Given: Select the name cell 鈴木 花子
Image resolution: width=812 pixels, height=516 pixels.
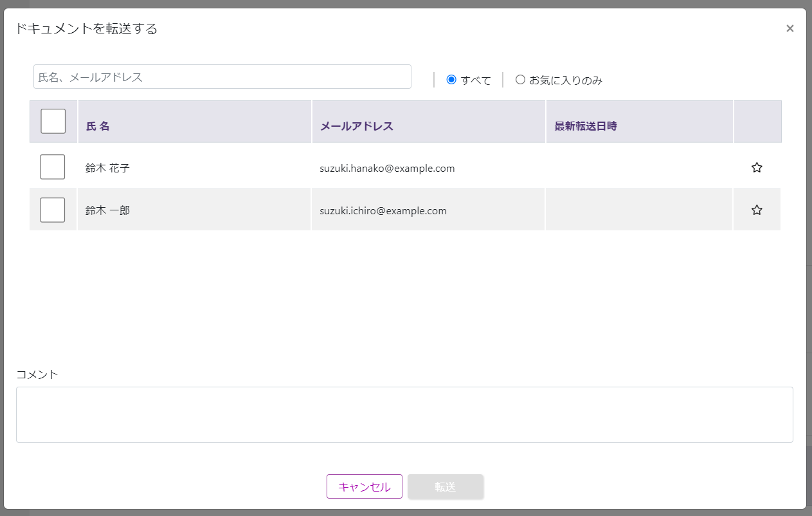Looking at the screenshot, I should (x=107, y=168).
